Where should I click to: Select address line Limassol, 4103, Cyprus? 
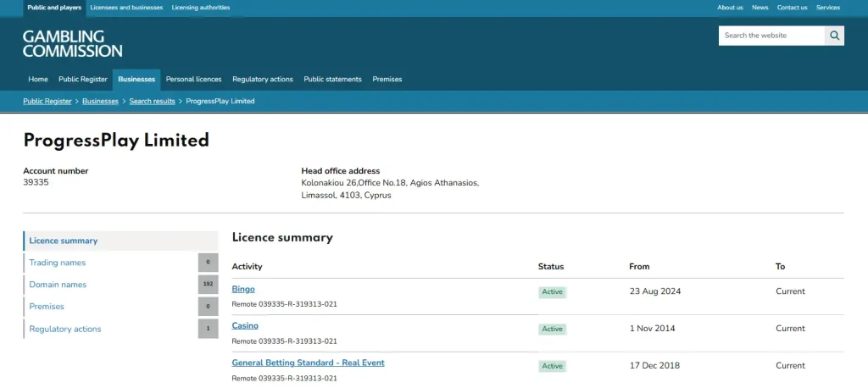pyautogui.click(x=346, y=196)
